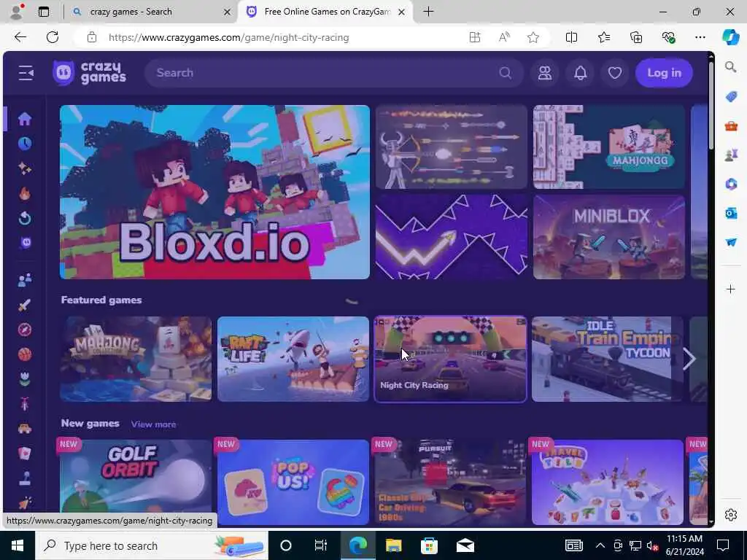Viewport: 747px width, 560px height.
Task: Open the CrazyGames logo homepage
Action: click(90, 73)
